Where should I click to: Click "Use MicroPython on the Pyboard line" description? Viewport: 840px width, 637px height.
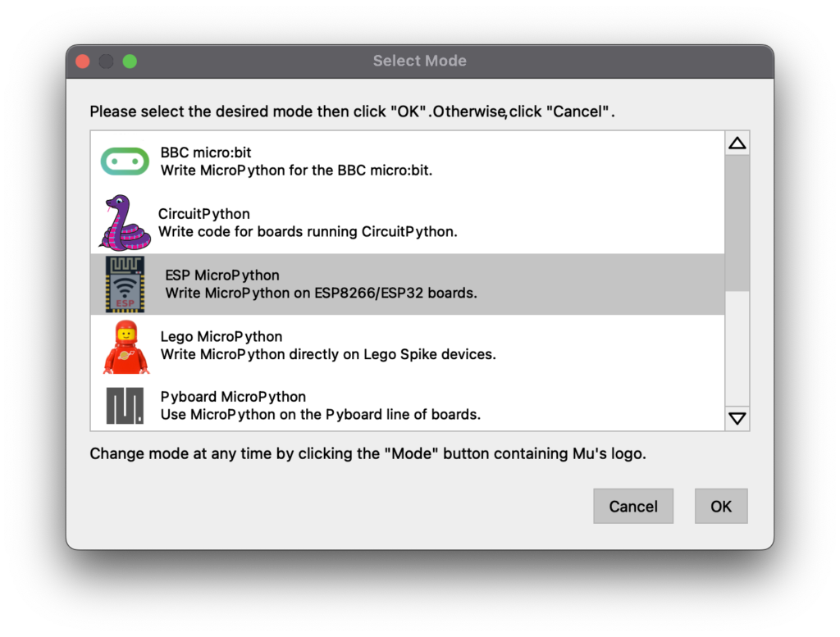tap(321, 415)
